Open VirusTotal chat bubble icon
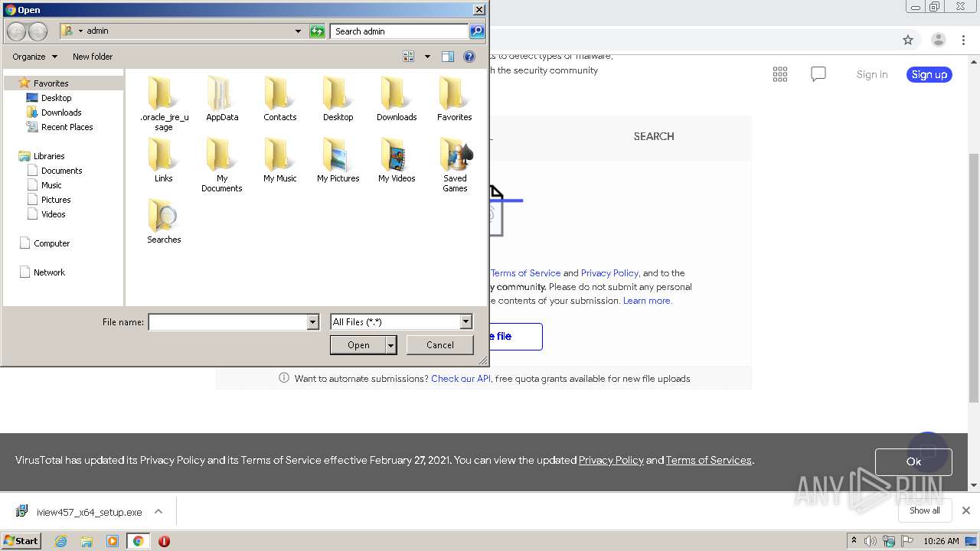This screenshot has width=980, height=551. [818, 74]
